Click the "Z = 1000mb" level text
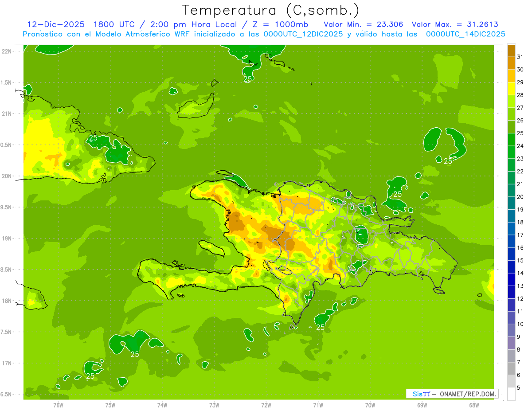The width and height of the screenshot is (532, 411). (280, 24)
